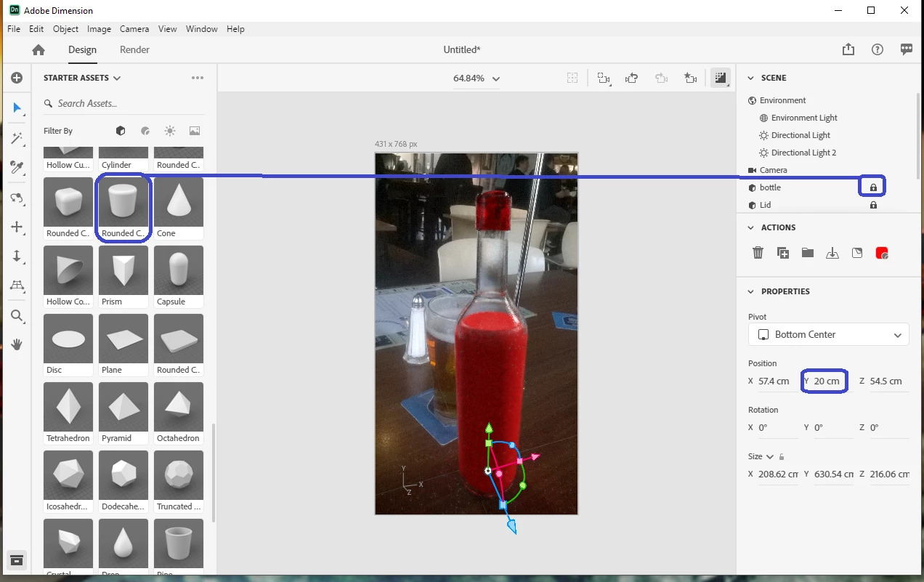Click the red recording indicator icon in Actions
Screen dimensions: 924x582
[882, 253]
